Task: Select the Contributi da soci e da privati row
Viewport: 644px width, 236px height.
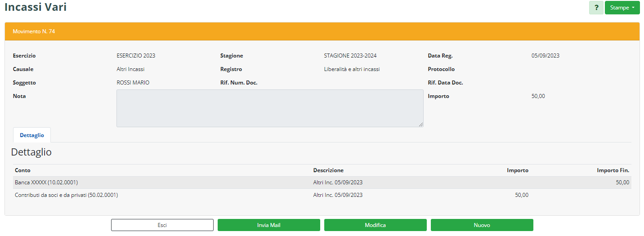Action: tap(66, 195)
